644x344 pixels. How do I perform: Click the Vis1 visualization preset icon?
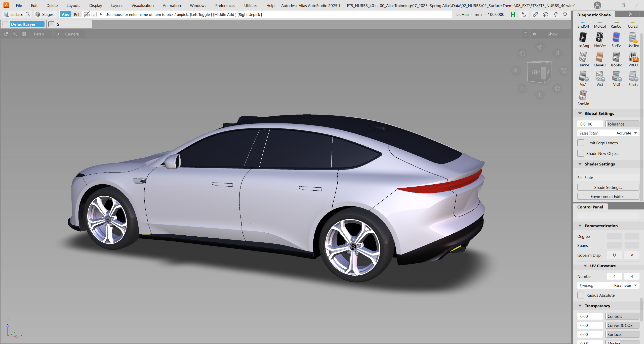tap(583, 76)
